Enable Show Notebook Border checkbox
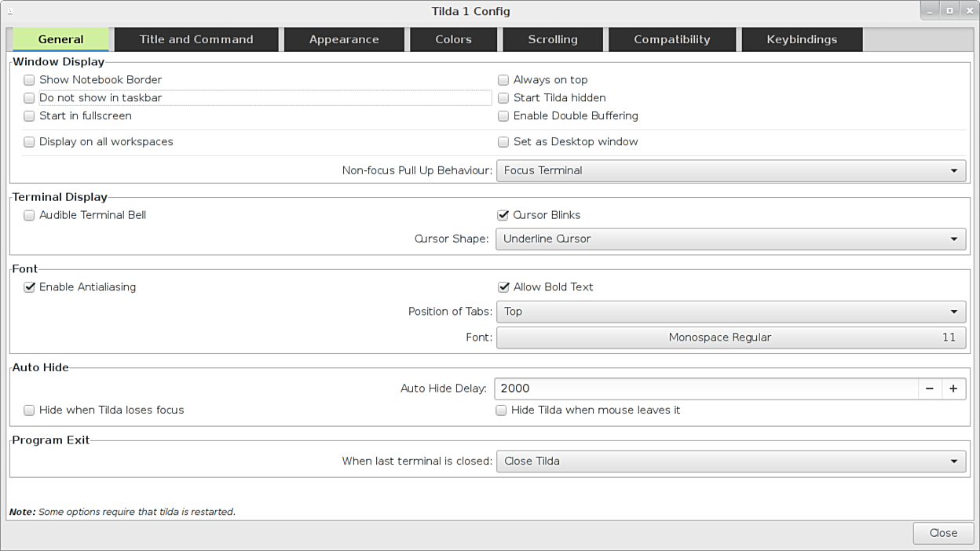Viewport: 980px width, 551px height. point(29,80)
